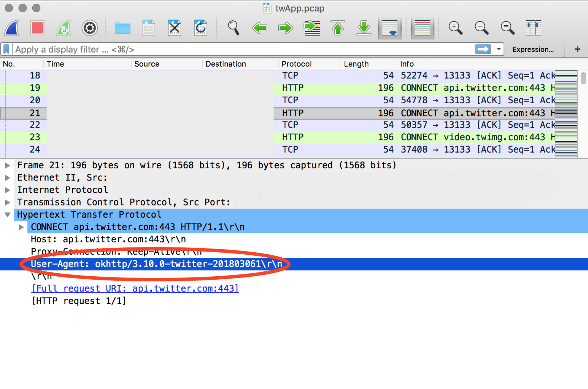Viewport: 588px width, 389px height.
Task: Open capture options gear icon
Action: pyautogui.click(x=90, y=28)
